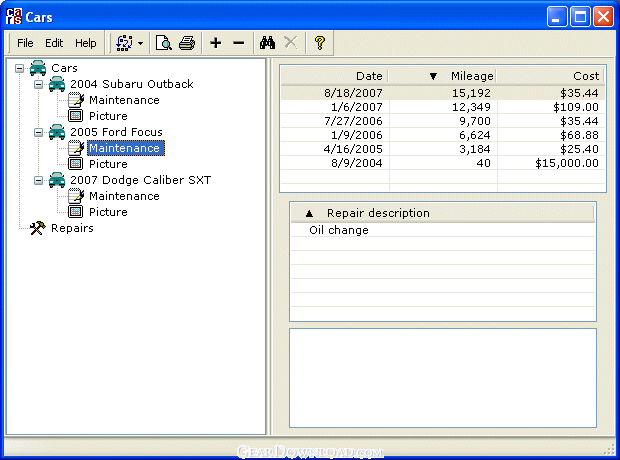Click the yellow question mark help icon
The width and height of the screenshot is (620, 460).
tap(319, 43)
